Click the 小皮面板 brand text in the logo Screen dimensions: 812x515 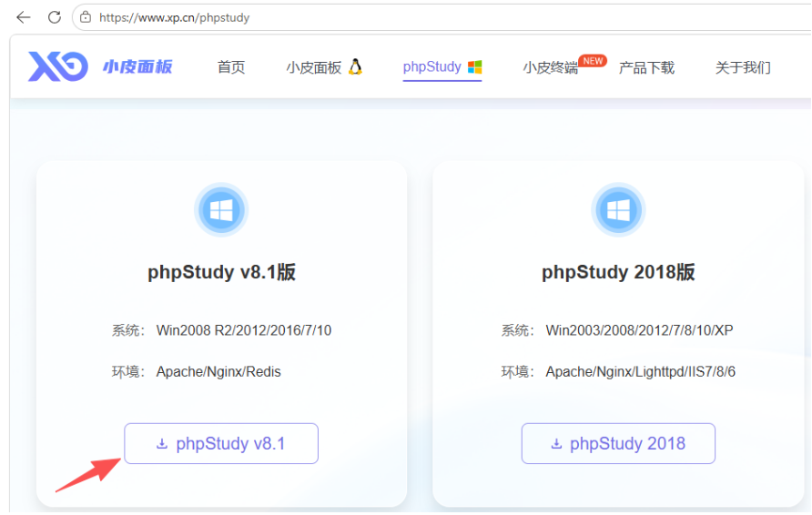tap(137, 66)
